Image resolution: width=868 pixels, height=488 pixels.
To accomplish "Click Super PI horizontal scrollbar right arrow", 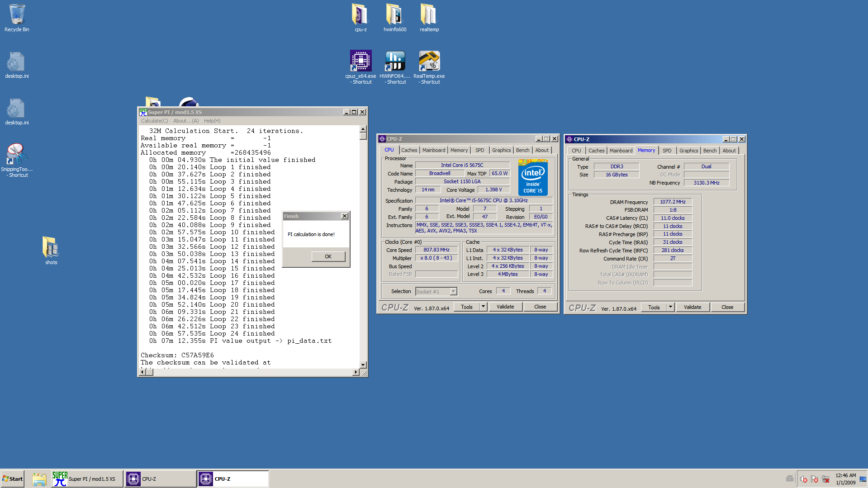I will click(356, 372).
